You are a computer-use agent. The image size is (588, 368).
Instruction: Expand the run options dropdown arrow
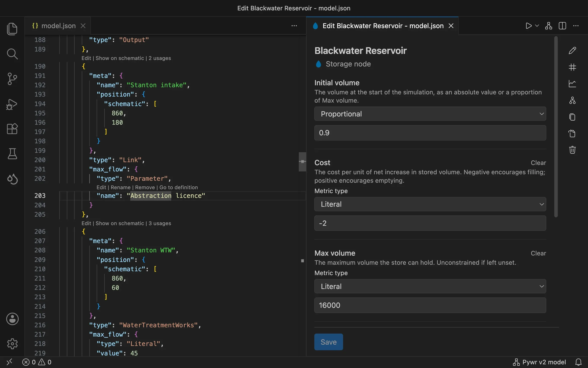pyautogui.click(x=537, y=26)
